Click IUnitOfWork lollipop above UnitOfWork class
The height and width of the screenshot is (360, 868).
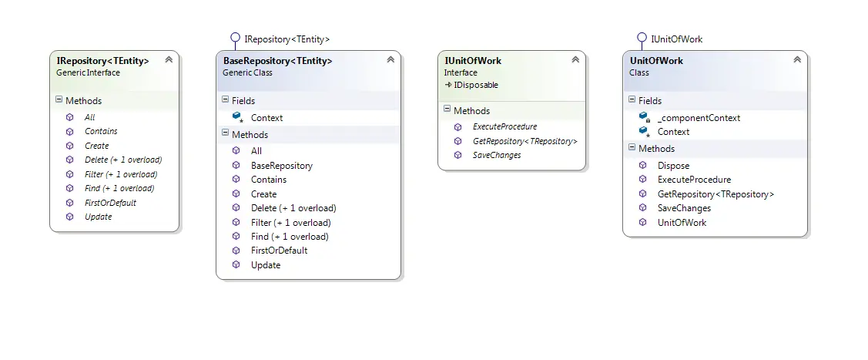tap(642, 39)
